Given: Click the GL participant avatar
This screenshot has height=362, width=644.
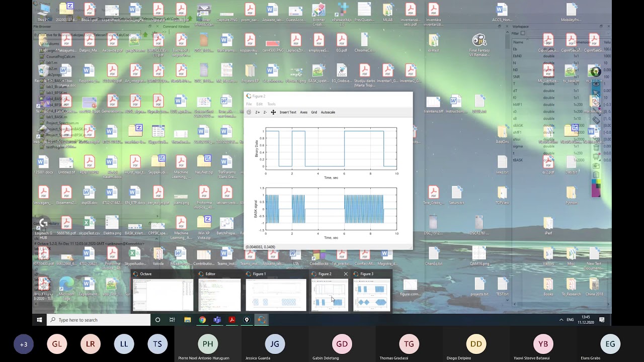Looking at the screenshot, I should pyautogui.click(x=57, y=344).
